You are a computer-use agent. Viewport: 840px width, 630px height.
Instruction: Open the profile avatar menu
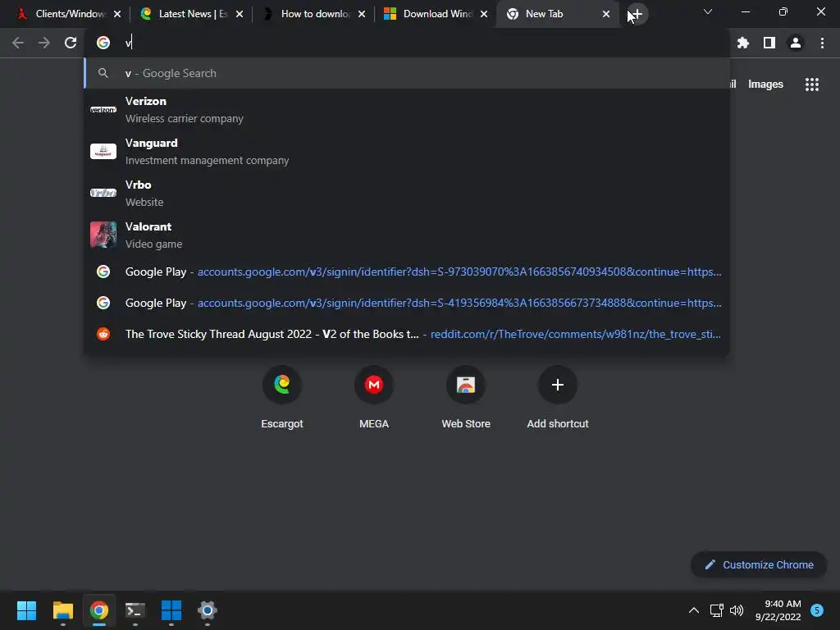[x=796, y=43]
